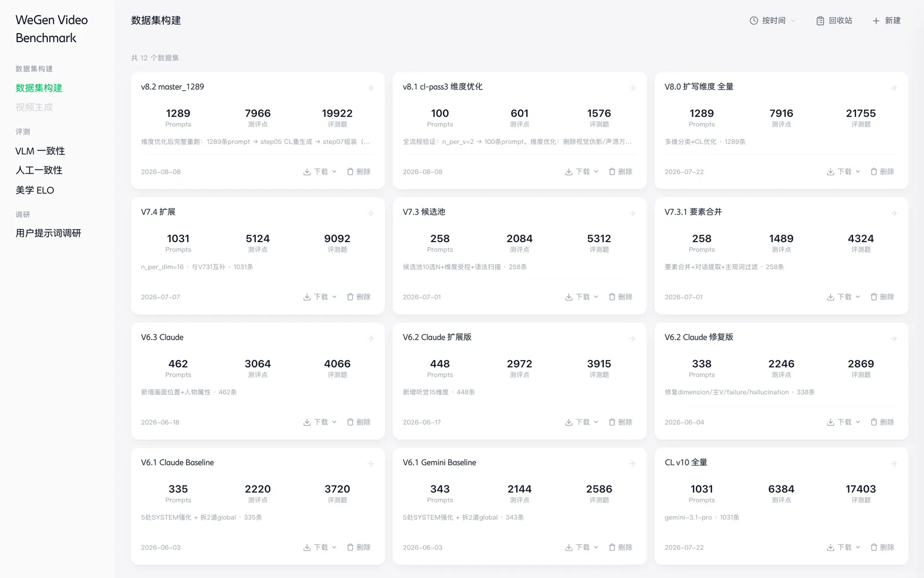Expand 下载 menu for v8.1 cl-pass3

click(x=582, y=172)
